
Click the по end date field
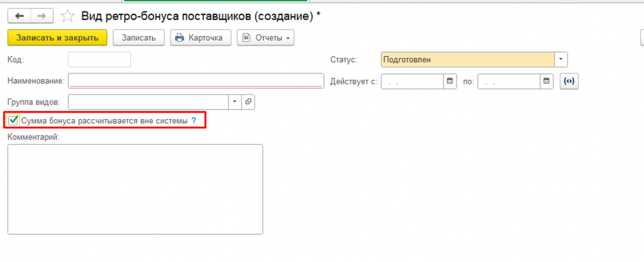[509, 81]
